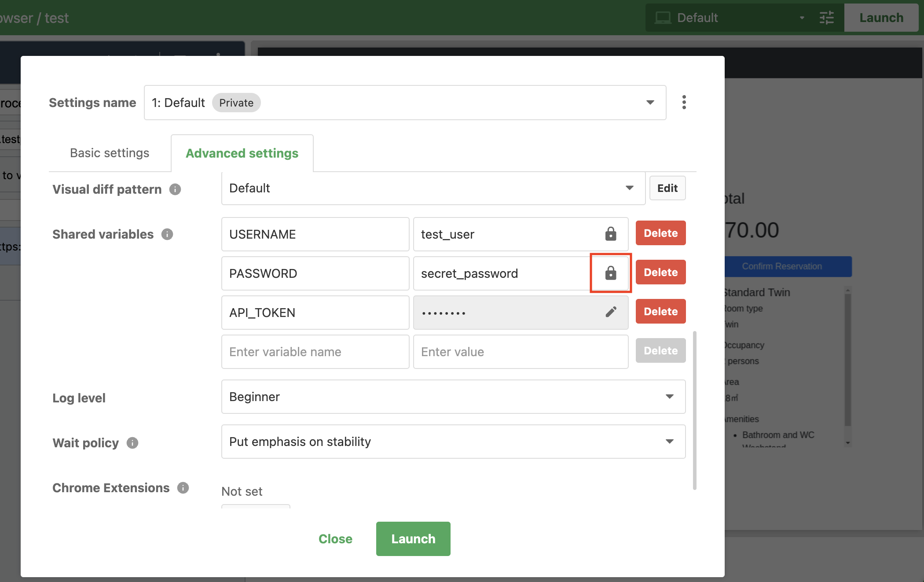Delete the API_TOKEN shared variable
924x582 pixels.
660,311
